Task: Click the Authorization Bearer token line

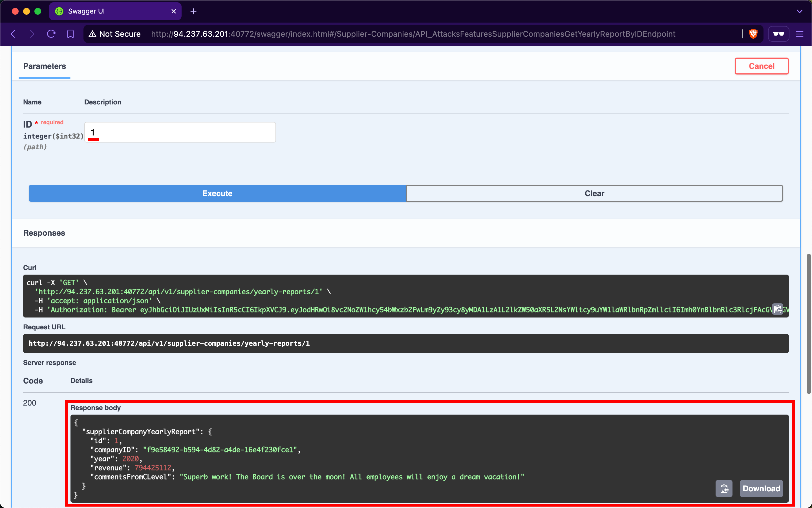Action: click(412, 310)
